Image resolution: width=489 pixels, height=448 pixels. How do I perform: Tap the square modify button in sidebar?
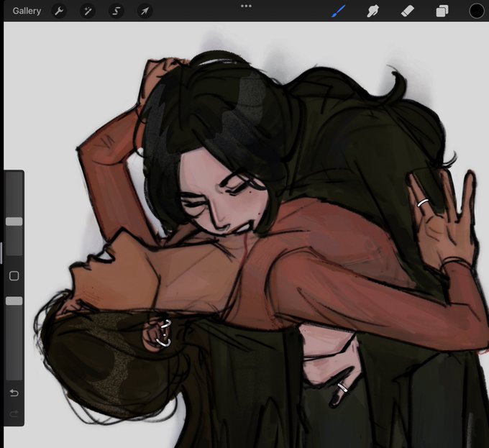[14, 276]
